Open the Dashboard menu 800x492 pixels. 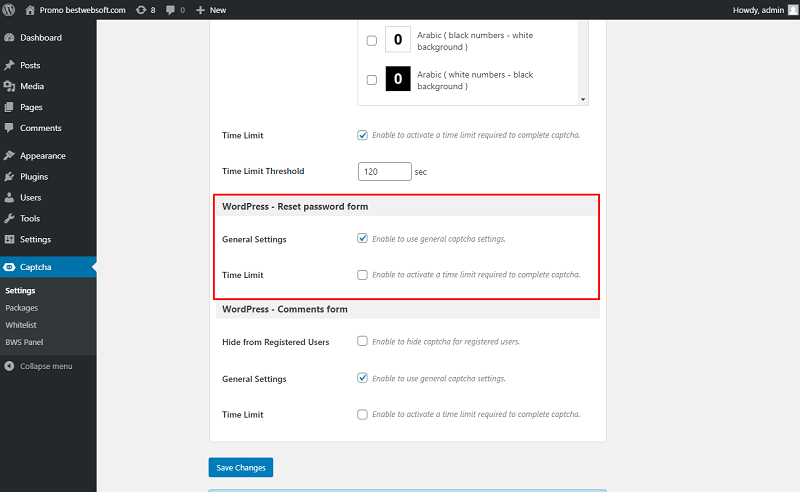[48, 38]
